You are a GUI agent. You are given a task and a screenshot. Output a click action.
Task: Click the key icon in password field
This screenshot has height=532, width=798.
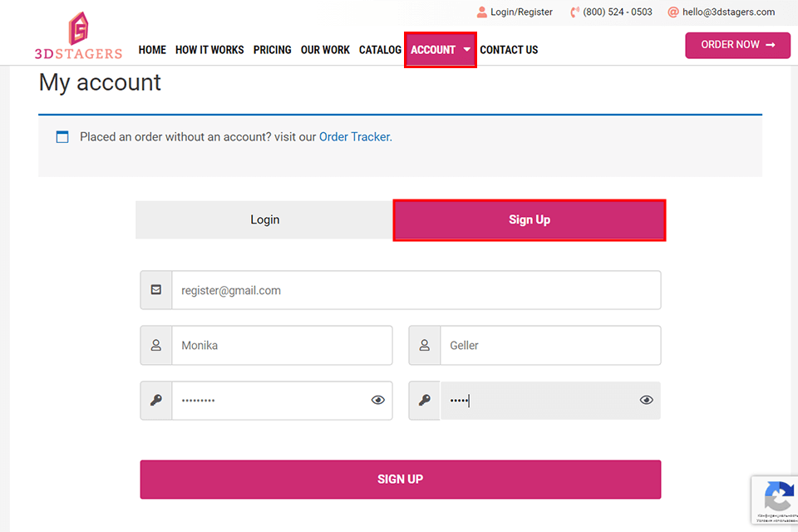(156, 400)
